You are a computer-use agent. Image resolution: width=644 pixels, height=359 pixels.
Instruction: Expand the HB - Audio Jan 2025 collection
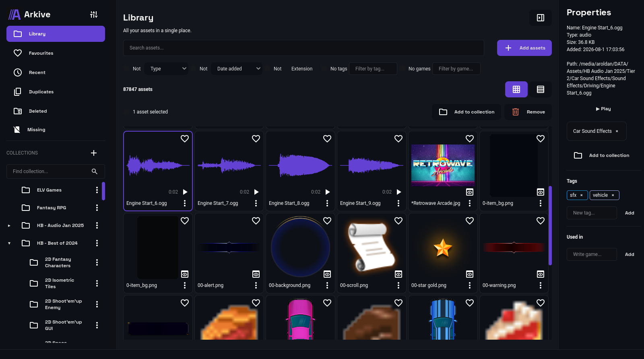(x=9, y=225)
